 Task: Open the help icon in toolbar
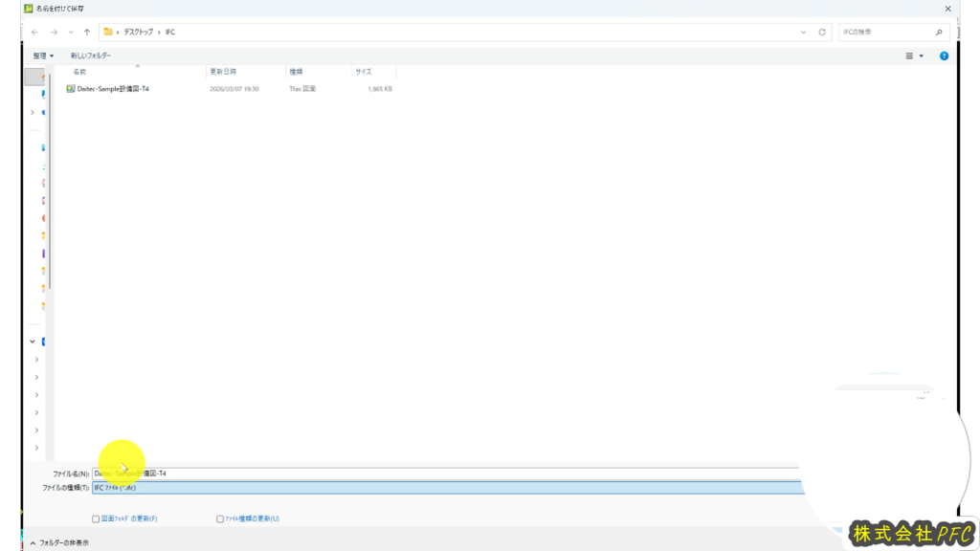coord(944,56)
